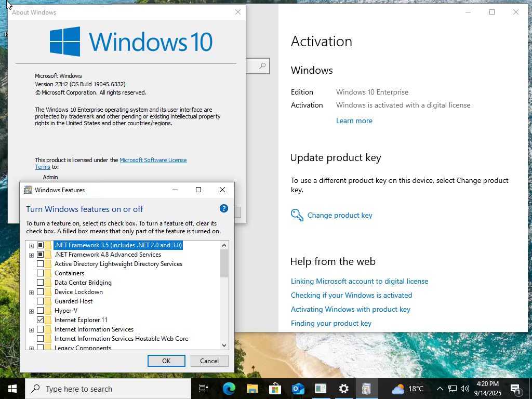Open Linking Microsoft account to digital license
Screen dimensions: 532x399
click(x=360, y=281)
